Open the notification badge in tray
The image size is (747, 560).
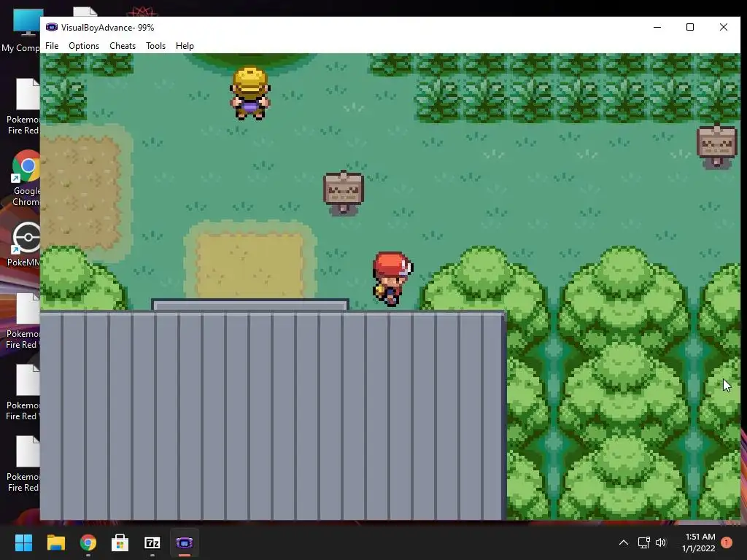point(727,542)
